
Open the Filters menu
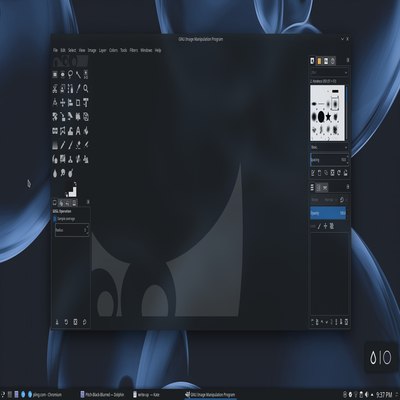tap(134, 50)
